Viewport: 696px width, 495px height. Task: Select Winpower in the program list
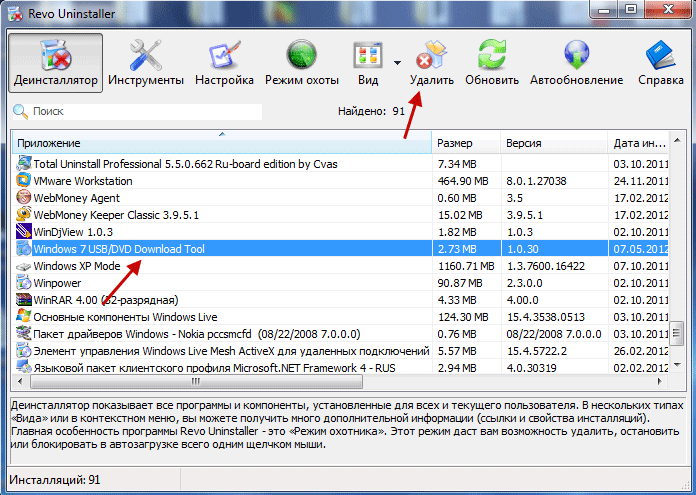58,283
